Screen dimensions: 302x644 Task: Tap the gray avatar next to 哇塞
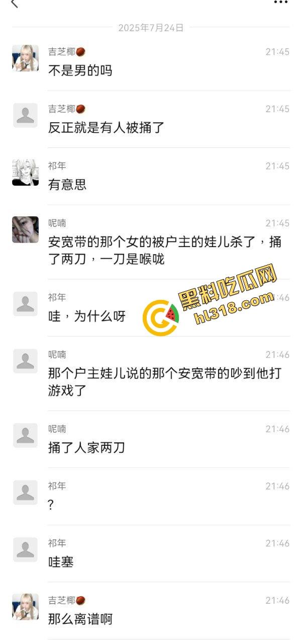coord(25,550)
